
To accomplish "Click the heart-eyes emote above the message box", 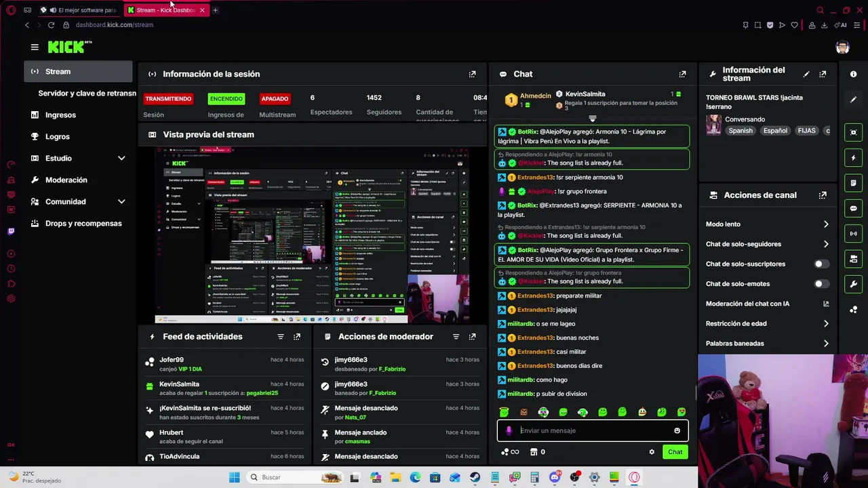I will coord(682,412).
